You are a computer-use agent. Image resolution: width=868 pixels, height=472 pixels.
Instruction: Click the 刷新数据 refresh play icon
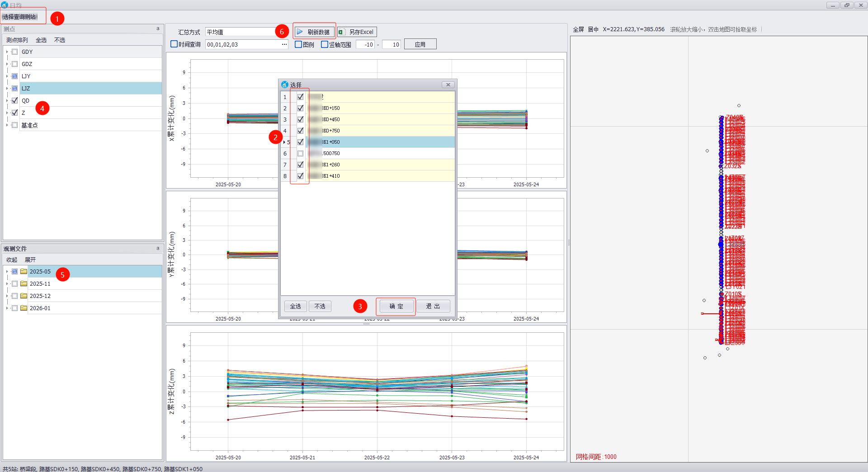pyautogui.click(x=300, y=32)
